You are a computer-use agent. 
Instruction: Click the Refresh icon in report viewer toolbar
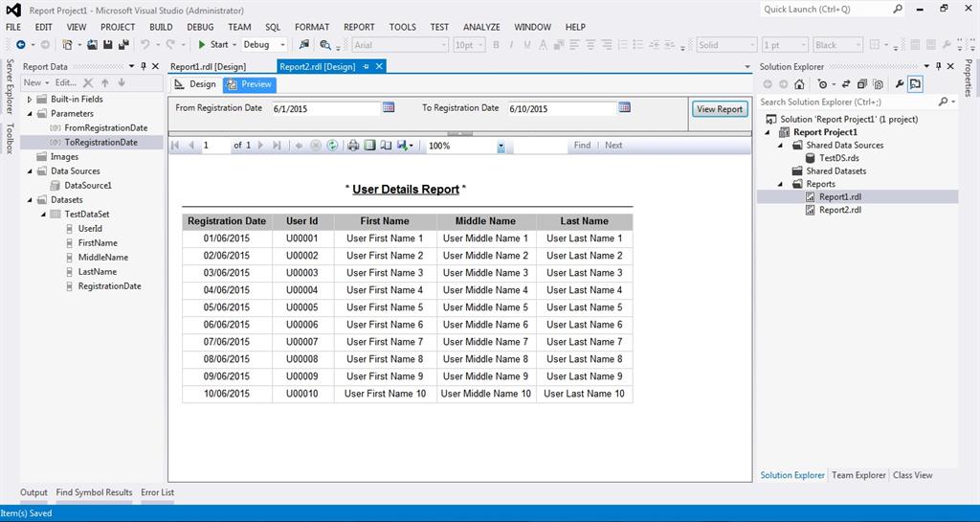tap(332, 146)
